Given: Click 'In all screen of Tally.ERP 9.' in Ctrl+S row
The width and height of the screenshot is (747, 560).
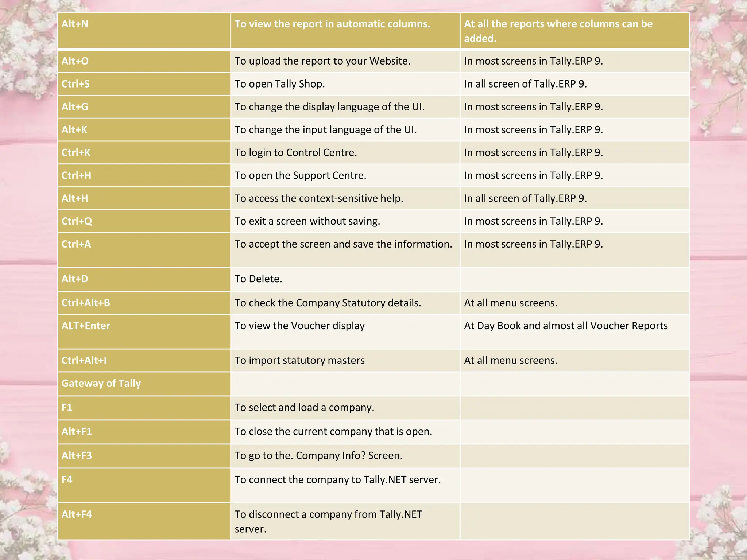Looking at the screenshot, I should pyautogui.click(x=525, y=84).
